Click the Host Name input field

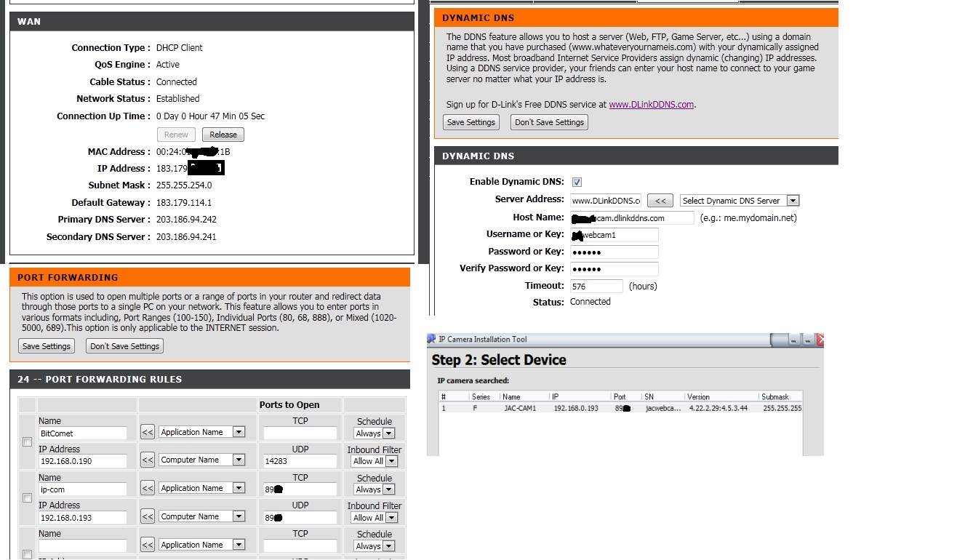631,217
